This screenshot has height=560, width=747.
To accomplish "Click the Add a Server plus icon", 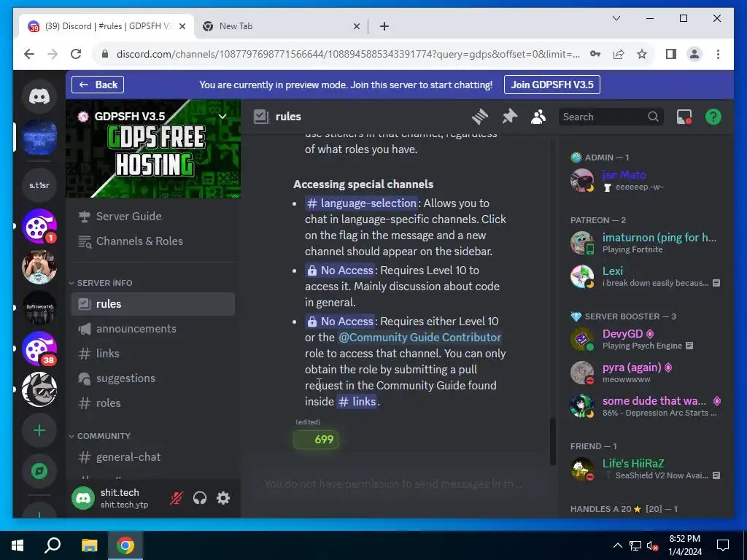I will pyautogui.click(x=39, y=430).
